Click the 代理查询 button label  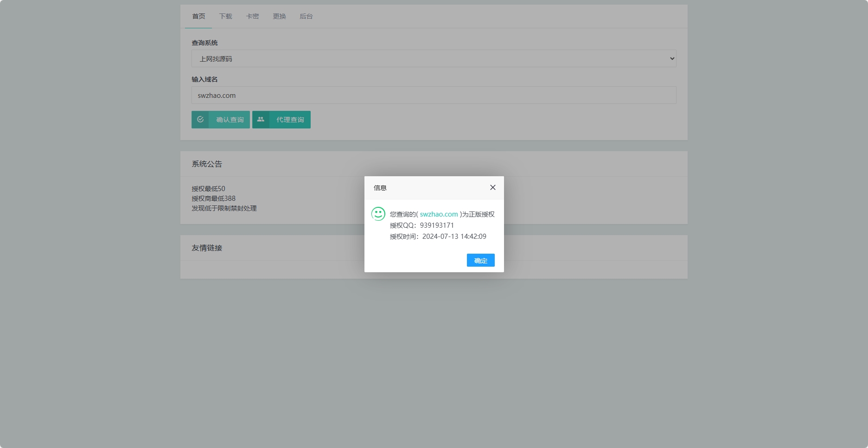coord(290,120)
